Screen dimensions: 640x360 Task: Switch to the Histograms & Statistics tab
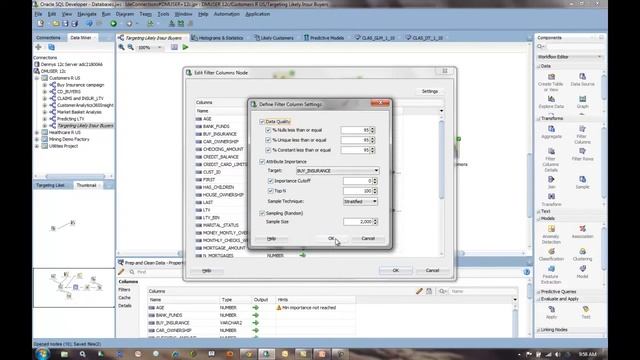point(217,38)
